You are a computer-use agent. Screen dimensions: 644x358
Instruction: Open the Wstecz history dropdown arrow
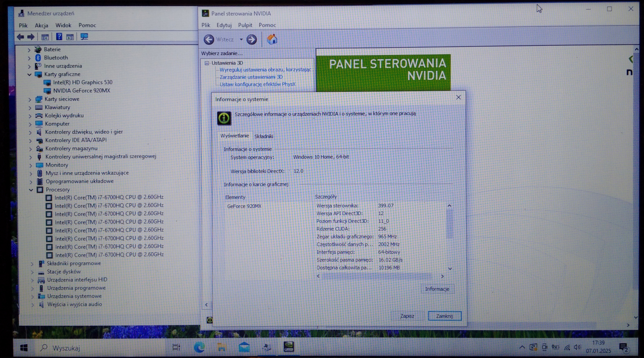pyautogui.click(x=241, y=39)
